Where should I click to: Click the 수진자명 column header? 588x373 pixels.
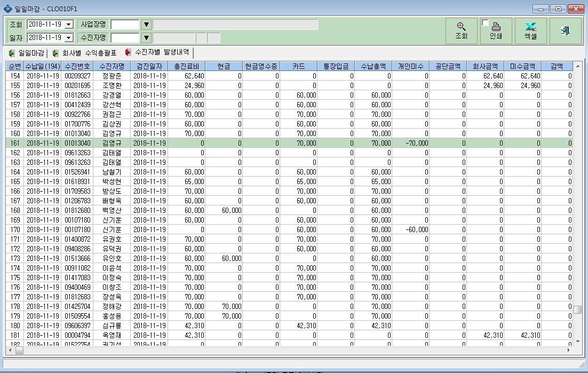(x=112, y=66)
